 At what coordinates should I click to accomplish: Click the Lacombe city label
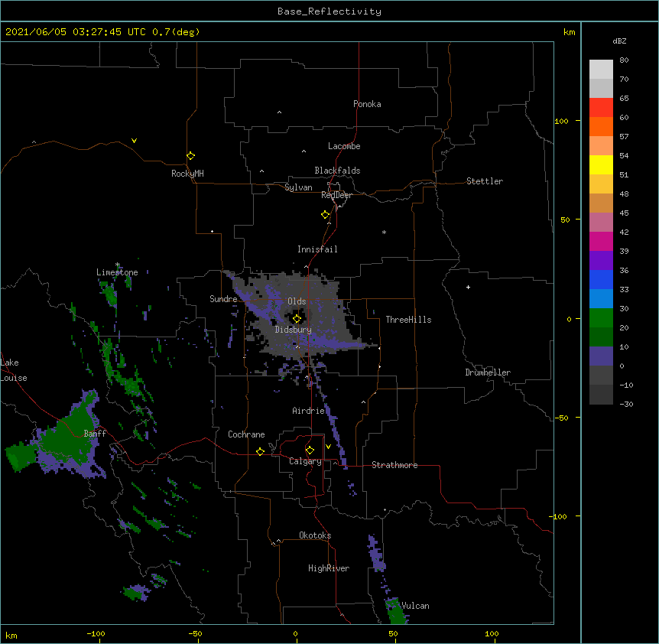[344, 146]
